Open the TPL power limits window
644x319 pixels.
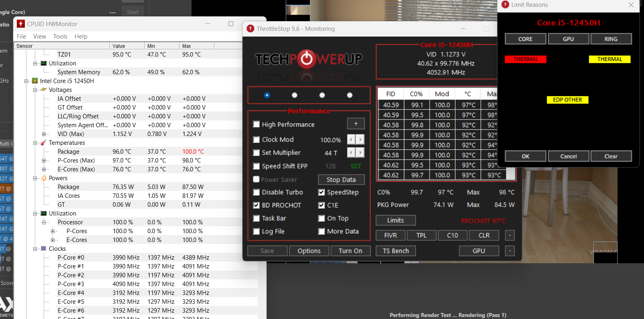point(421,236)
